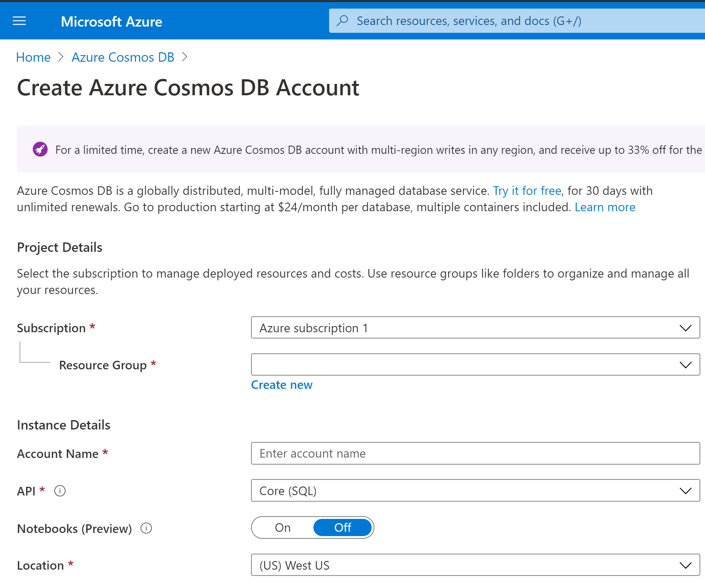705x588 pixels.
Task: Click the Instance Details heading
Action: pyautogui.click(x=64, y=425)
